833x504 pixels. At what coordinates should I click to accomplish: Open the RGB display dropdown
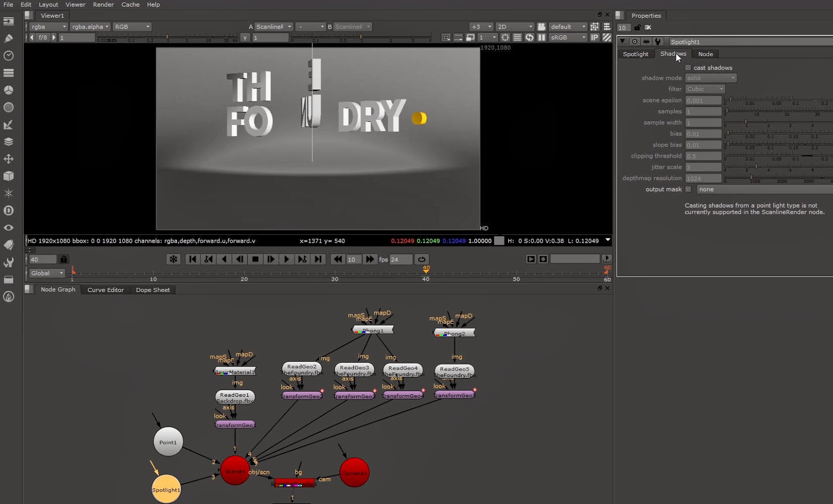132,27
